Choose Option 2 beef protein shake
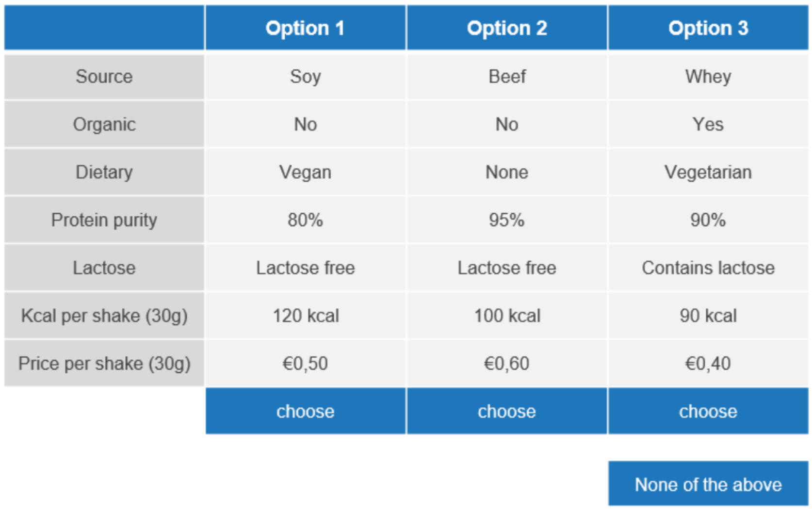Screen dimensions: 812x509 506,411
